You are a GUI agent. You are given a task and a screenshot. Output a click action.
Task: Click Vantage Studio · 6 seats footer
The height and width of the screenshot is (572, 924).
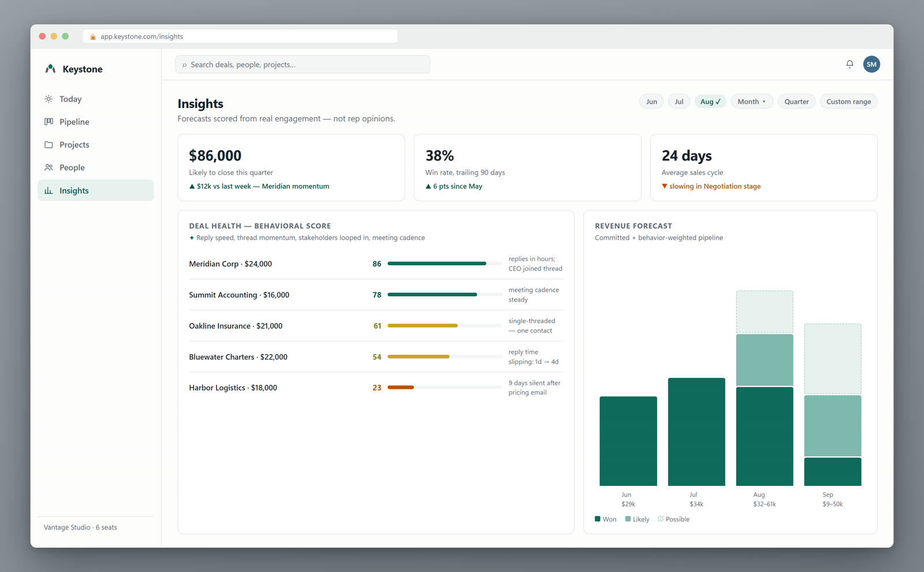(80, 528)
